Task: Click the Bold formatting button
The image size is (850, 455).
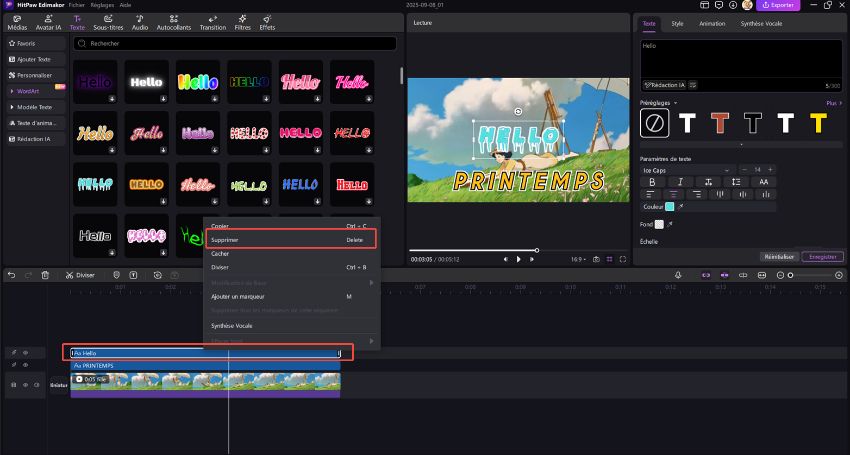Action: coord(652,182)
